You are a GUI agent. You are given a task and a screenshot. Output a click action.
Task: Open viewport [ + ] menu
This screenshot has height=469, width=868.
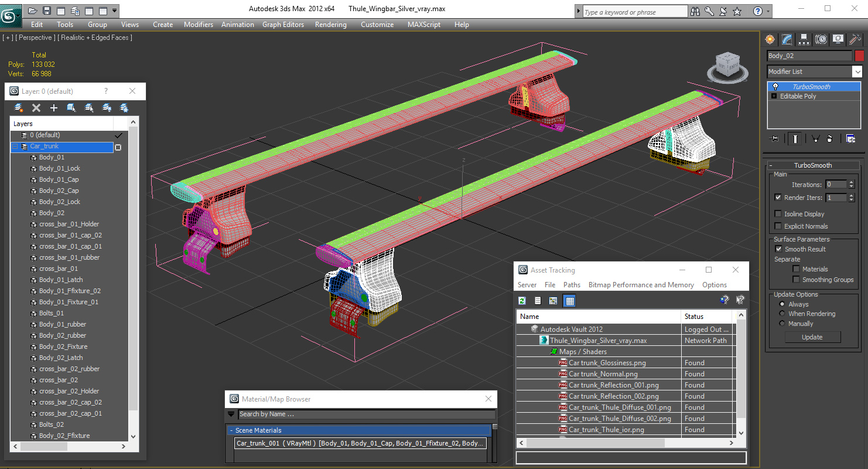[8, 38]
